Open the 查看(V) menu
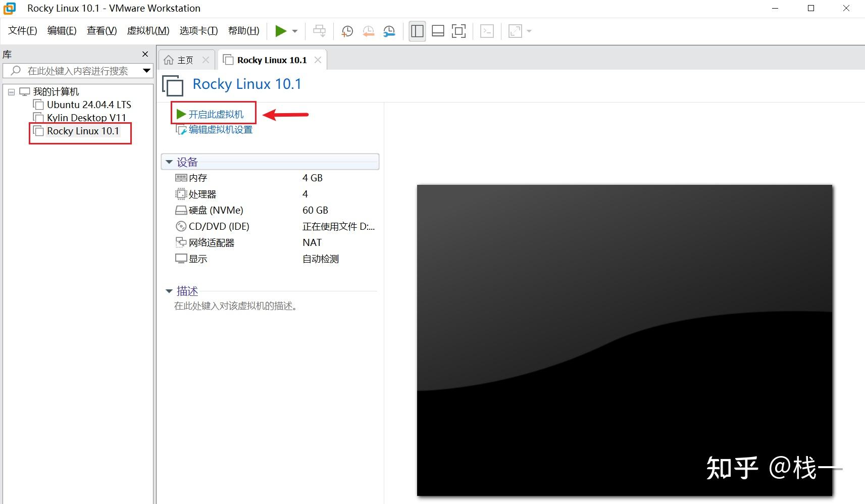 click(x=101, y=31)
